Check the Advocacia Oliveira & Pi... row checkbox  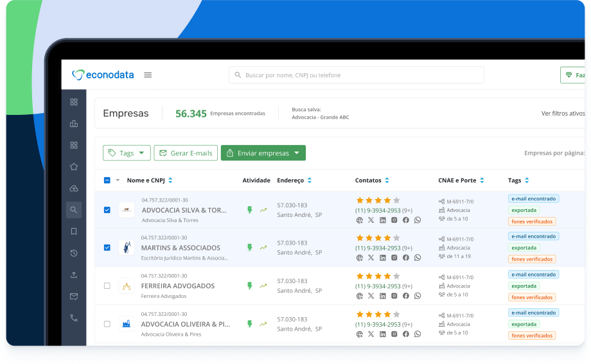click(x=107, y=324)
